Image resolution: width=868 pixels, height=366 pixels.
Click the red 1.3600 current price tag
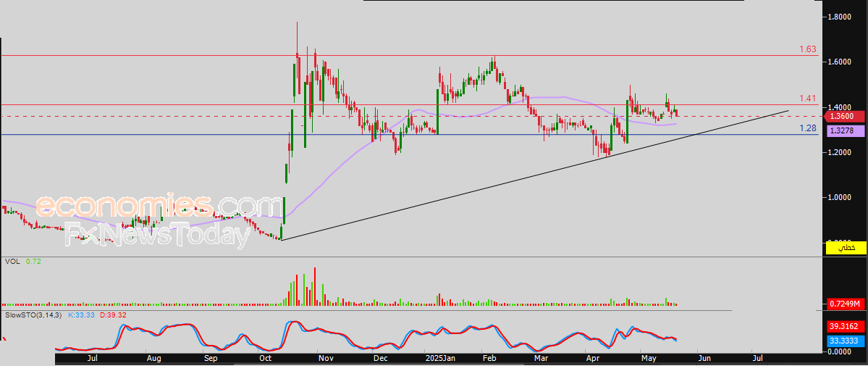pyautogui.click(x=843, y=116)
